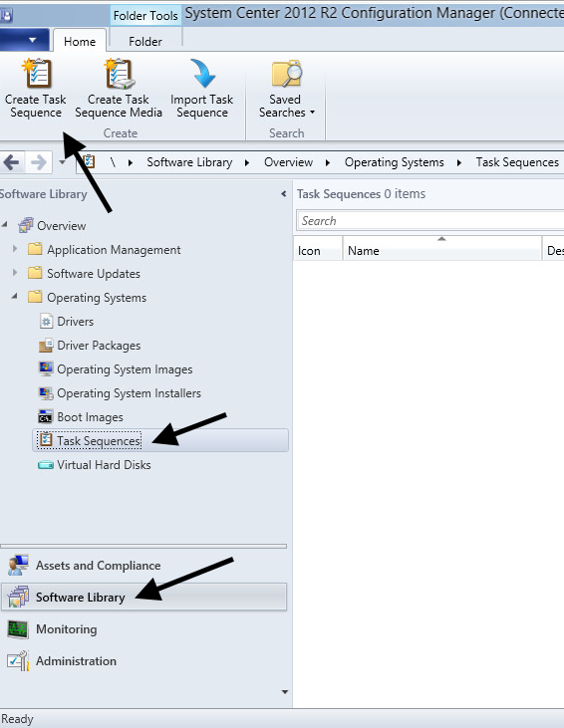Expand the Software Updates folder
This screenshot has width=564, height=728.
15,273
